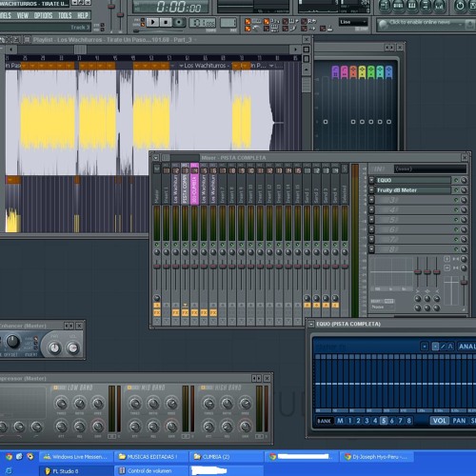The image size is (476, 476).
Task: Click the playlist scroll-left arrow
Action: tap(11, 50)
